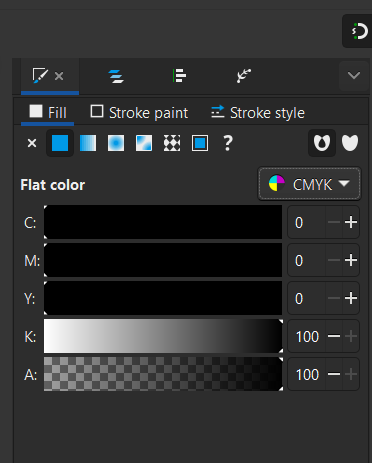
Task: Switch to the Stroke style tab
Action: coord(258,113)
